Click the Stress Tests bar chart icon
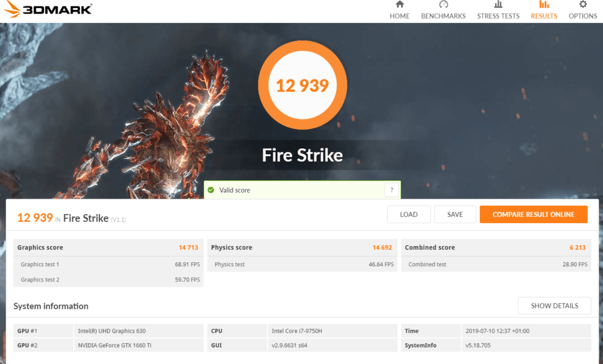The width and height of the screenshot is (603, 364). 498,5
